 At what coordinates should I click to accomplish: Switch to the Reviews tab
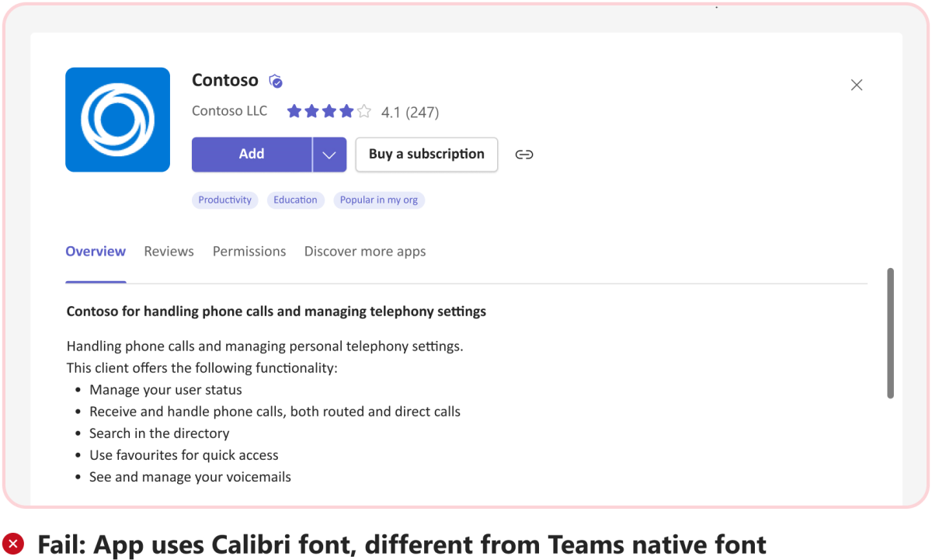pyautogui.click(x=169, y=251)
